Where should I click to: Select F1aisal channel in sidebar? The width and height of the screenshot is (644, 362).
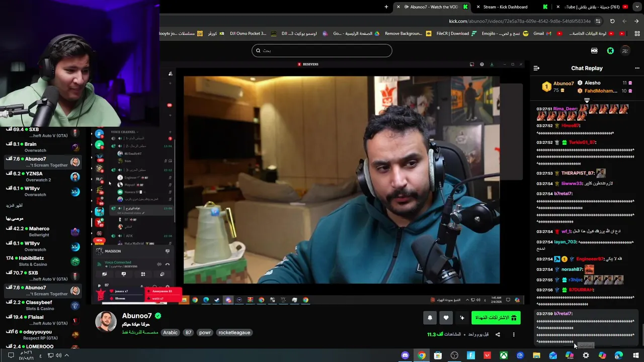(x=43, y=320)
